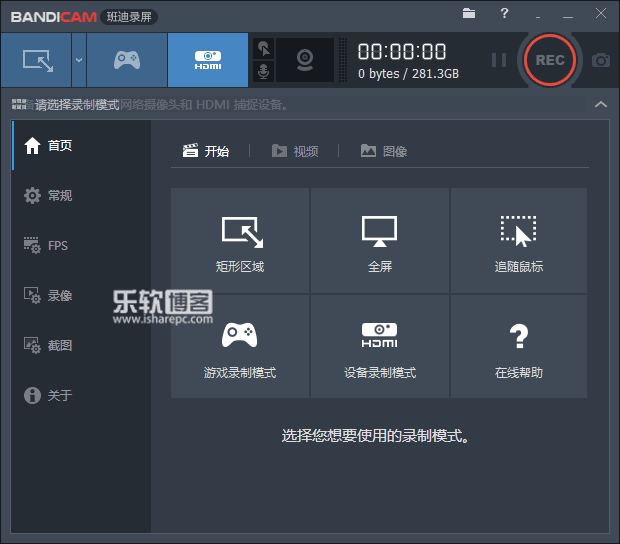Choose the 游戏录制模式 game recording tile

pos(240,346)
